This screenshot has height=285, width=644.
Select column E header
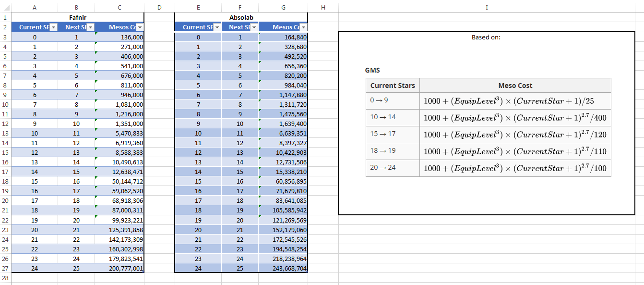[198, 7]
